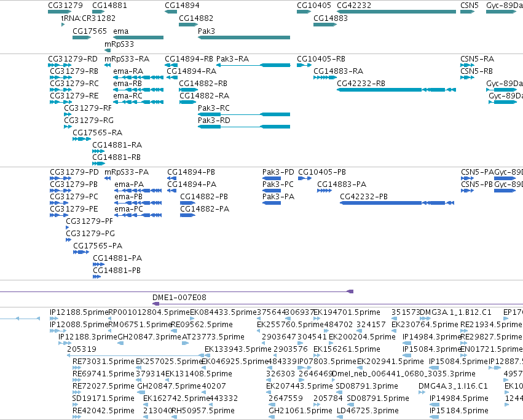Screen dimensions: 523x420
Task: Click protein CG14883-PA
Action: [x=342, y=184]
